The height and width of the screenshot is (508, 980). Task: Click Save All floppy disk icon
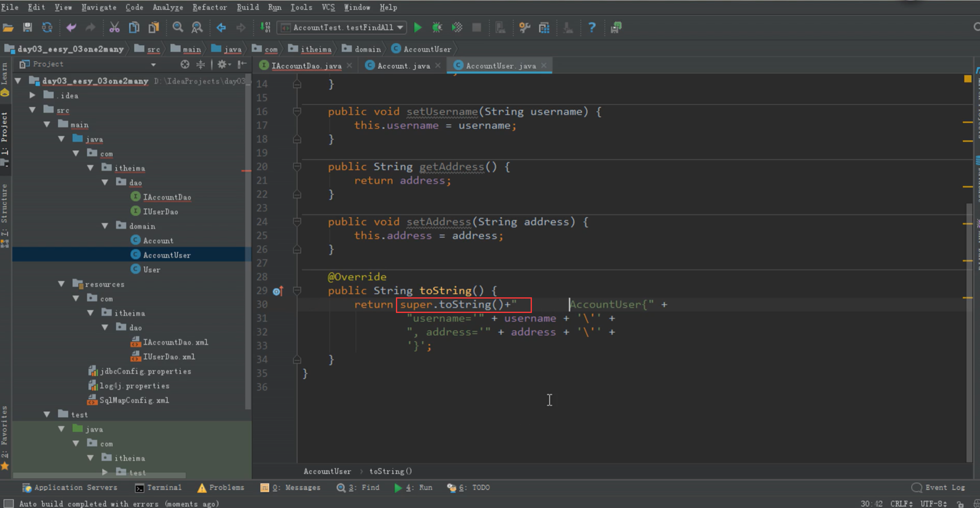click(28, 28)
